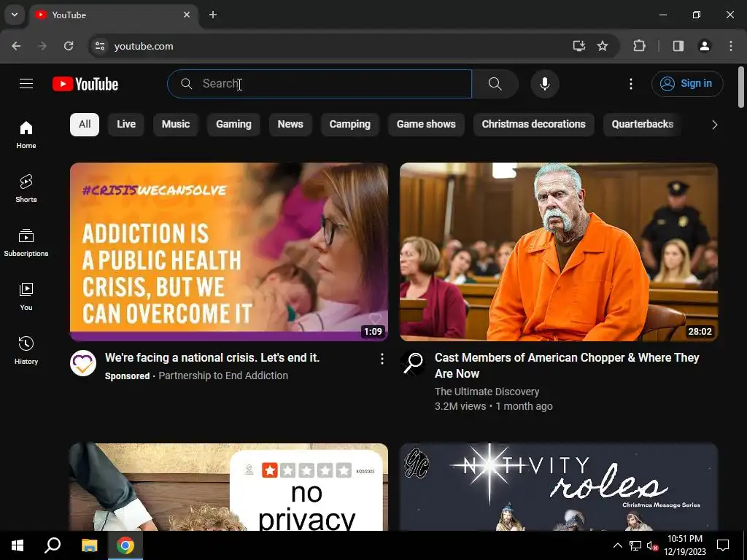The image size is (747, 560).
Task: Open the notification center icon
Action: coord(723,545)
